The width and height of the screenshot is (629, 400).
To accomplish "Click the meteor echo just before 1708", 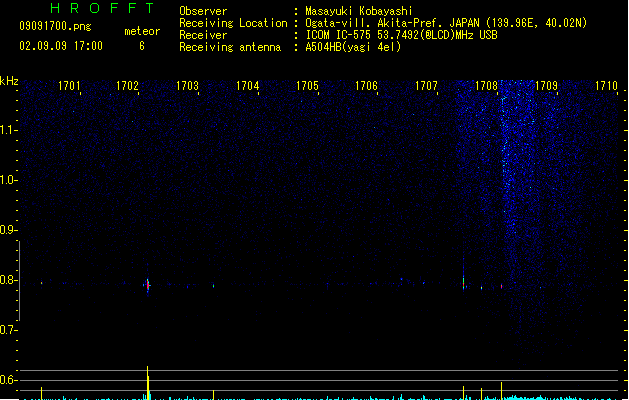I will click(463, 282).
